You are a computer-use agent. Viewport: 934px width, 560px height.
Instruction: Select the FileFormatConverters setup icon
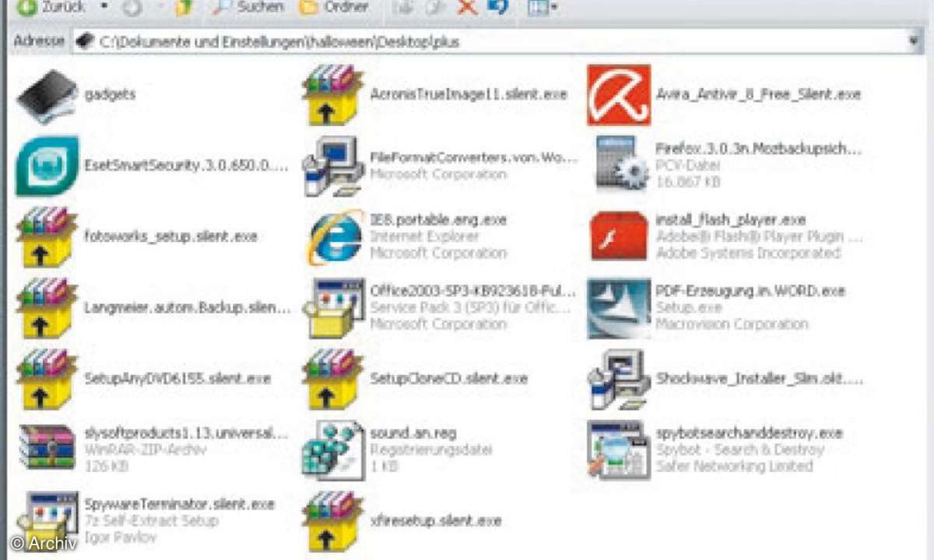(333, 166)
